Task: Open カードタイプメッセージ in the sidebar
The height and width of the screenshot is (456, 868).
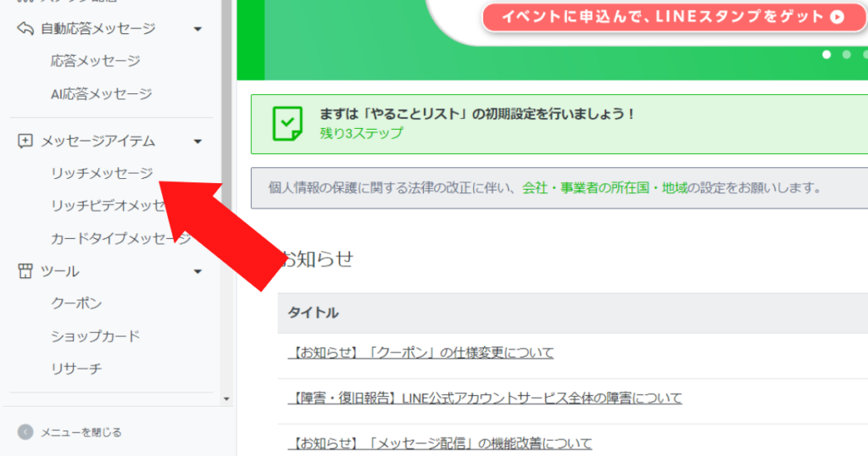Action: click(x=120, y=238)
